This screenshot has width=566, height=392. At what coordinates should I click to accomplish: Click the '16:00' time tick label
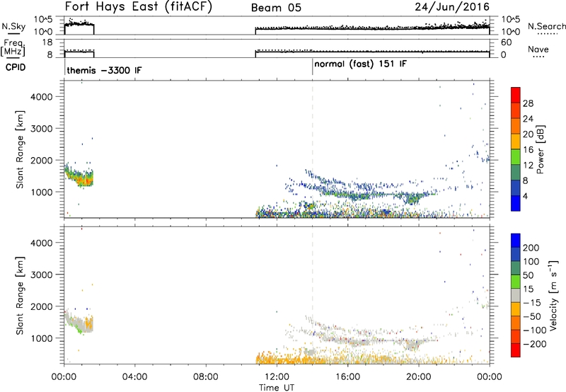(347, 377)
